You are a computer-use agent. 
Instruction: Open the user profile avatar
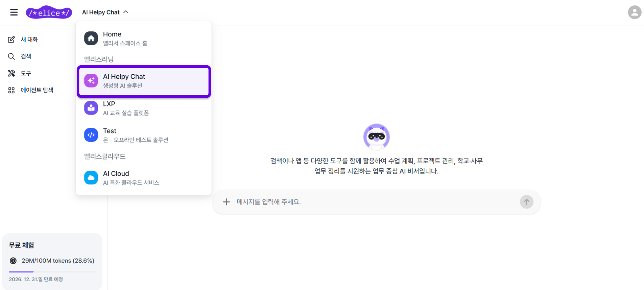point(634,12)
